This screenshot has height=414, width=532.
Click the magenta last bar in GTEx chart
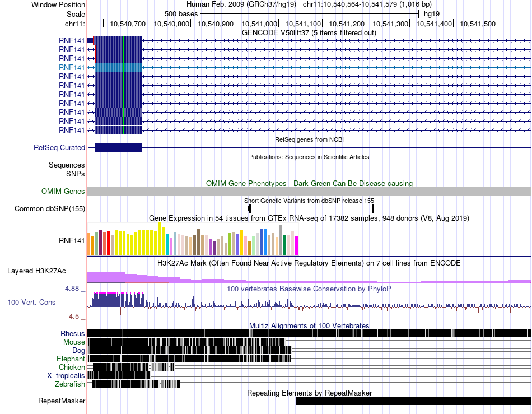[x=297, y=246]
